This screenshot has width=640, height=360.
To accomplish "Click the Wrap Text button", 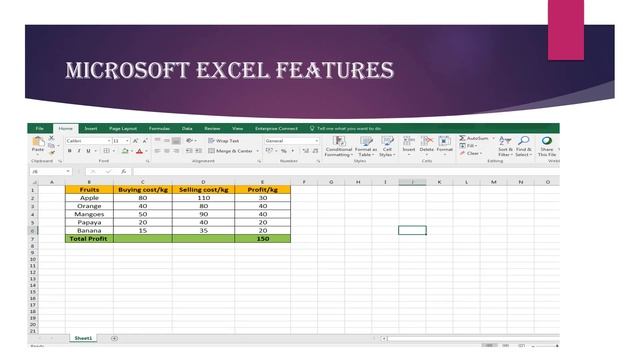I will coord(224,141).
